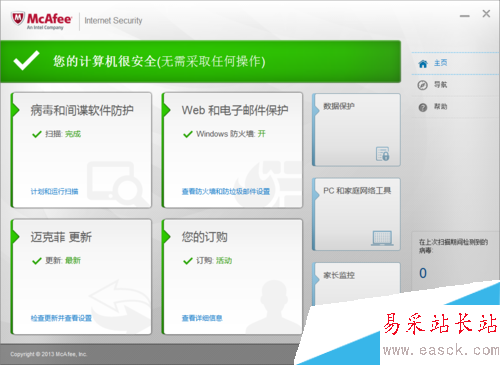Open the 计划和运行扫描 link
Image resolution: width=500 pixels, height=365 pixels.
coord(54,191)
